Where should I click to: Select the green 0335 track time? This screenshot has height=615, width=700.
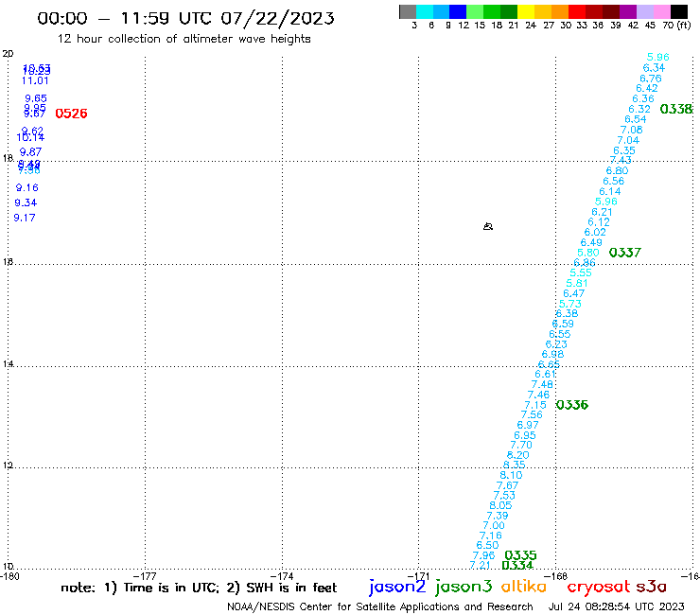pyautogui.click(x=520, y=555)
